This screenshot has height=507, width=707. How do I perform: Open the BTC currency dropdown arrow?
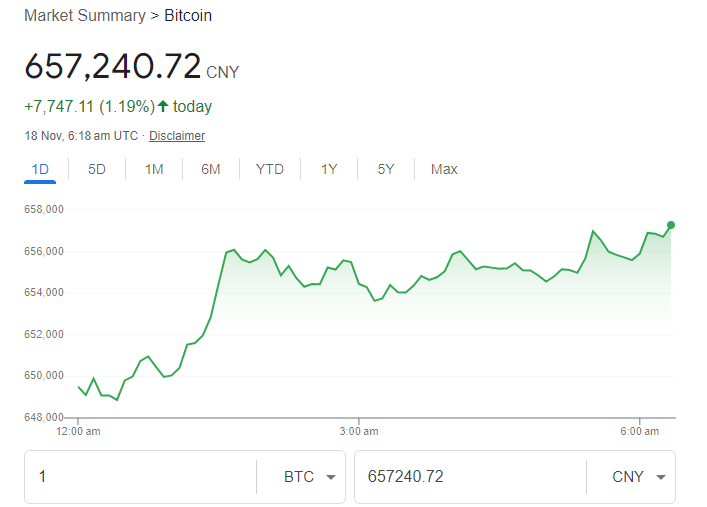click(331, 477)
